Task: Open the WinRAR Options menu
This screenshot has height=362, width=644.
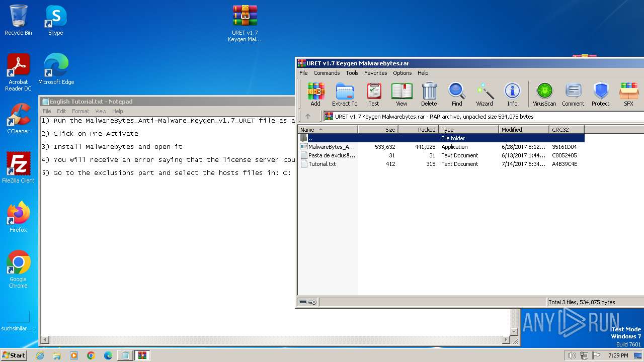Action: (x=403, y=73)
